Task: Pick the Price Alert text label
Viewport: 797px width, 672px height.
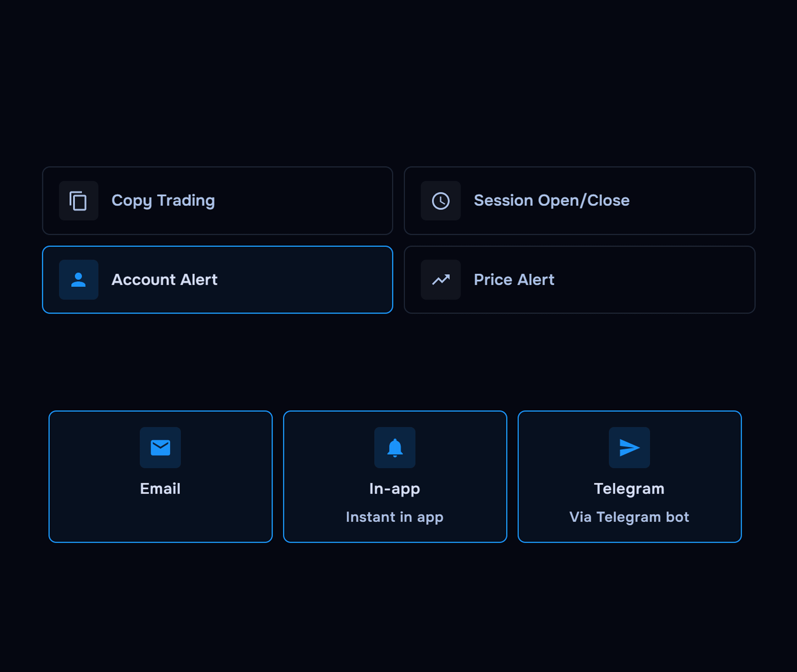Action: point(514,280)
